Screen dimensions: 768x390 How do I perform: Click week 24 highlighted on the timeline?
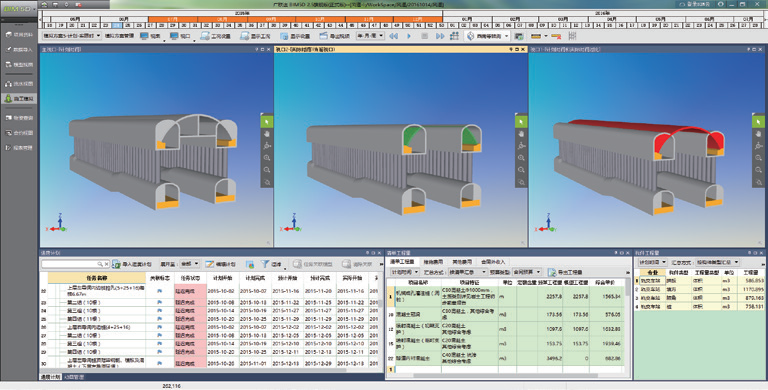[x=117, y=25]
